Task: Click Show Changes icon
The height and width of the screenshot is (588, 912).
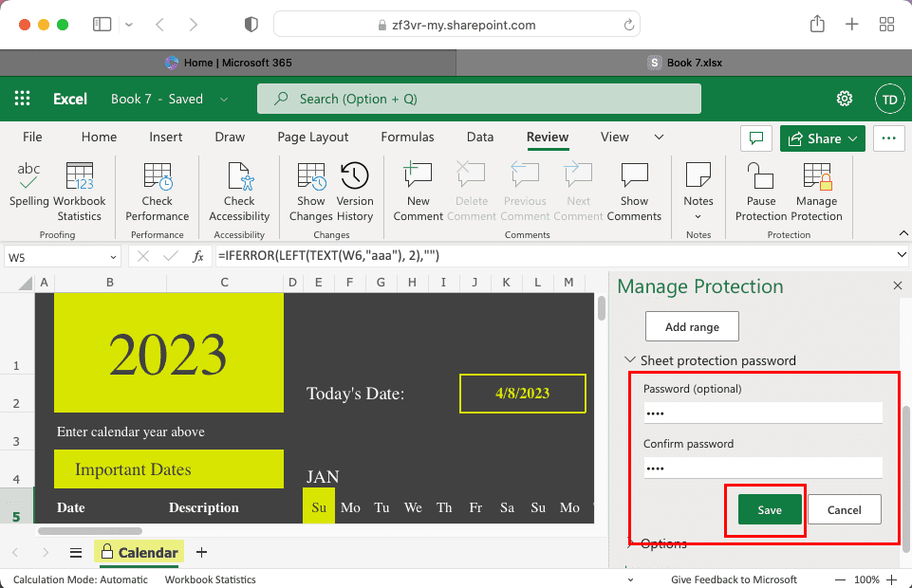Action: (311, 184)
